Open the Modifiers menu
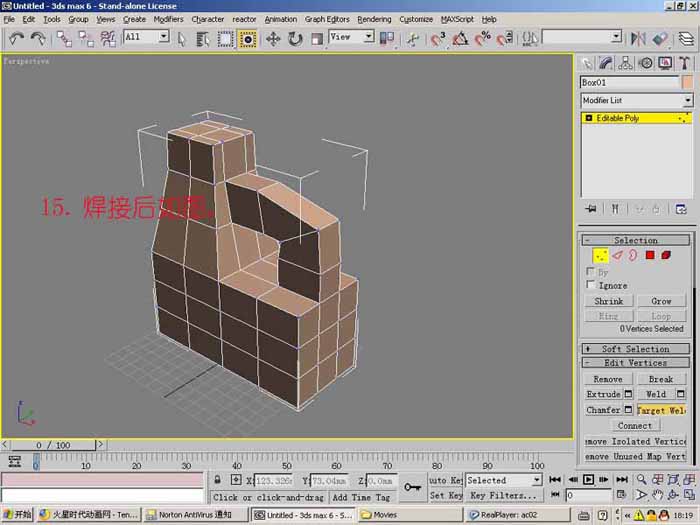700x525 pixels. pos(168,19)
